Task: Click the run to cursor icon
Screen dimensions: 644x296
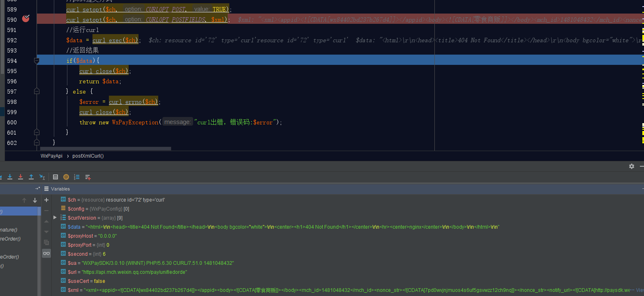Action: point(42,177)
